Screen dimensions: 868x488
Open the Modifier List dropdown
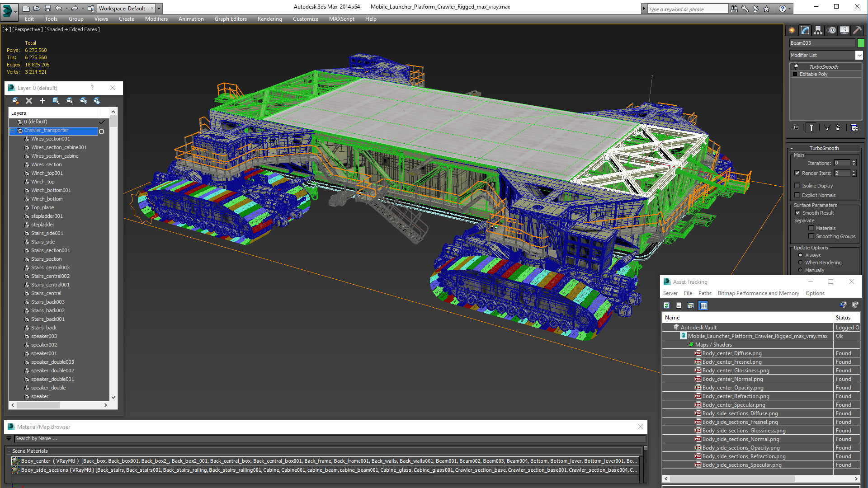pyautogui.click(x=859, y=55)
